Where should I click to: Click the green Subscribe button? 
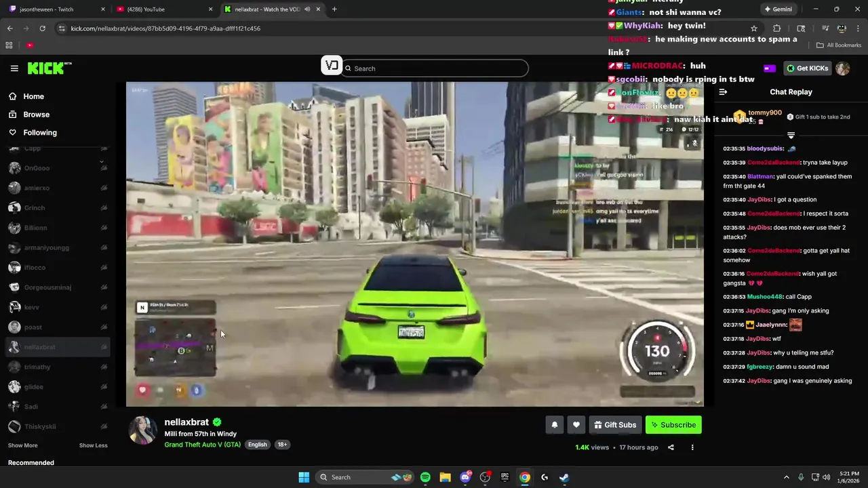point(673,425)
